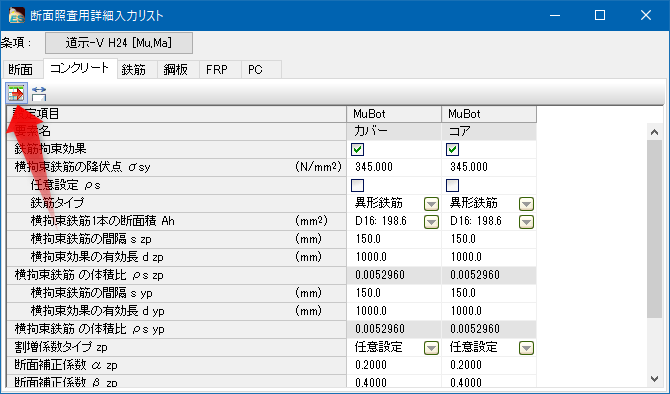Screen dimensions: 670x394
Task: Open 割増係数タイプ zp dropdown for コア
Action: 526,348
